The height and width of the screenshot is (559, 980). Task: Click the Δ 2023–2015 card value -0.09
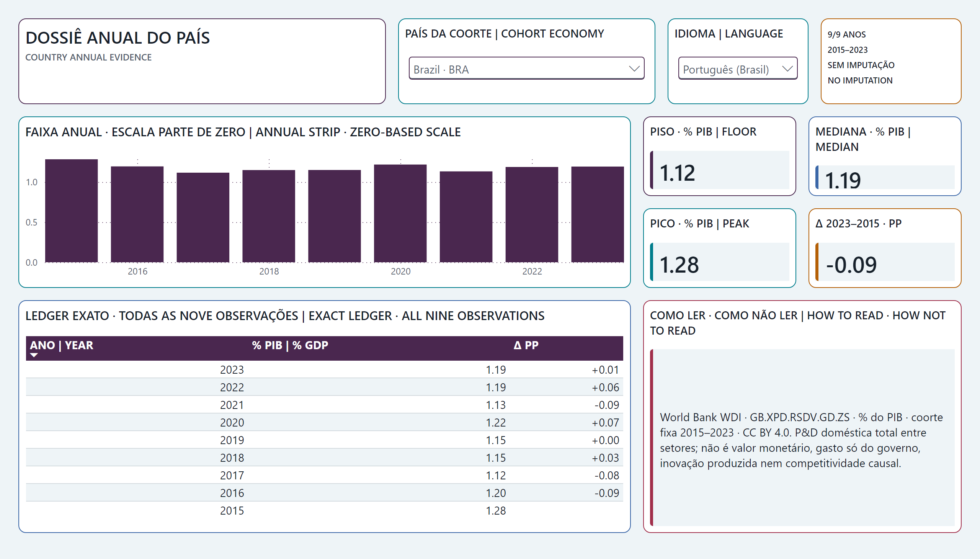tap(851, 265)
